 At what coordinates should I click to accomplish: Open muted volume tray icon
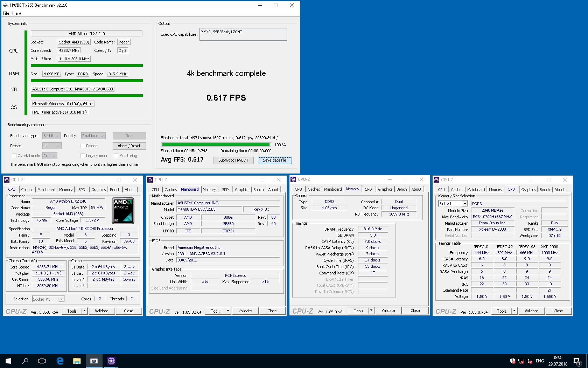click(x=530, y=361)
